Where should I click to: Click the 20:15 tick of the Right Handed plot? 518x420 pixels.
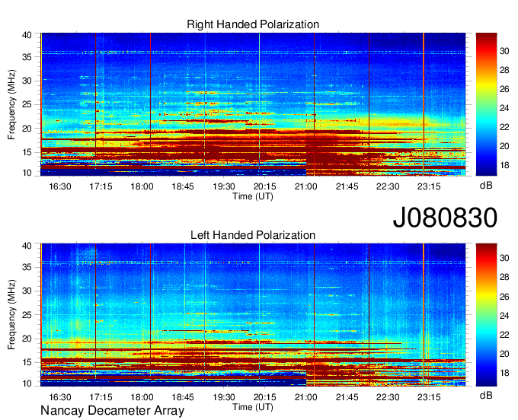pyautogui.click(x=264, y=186)
